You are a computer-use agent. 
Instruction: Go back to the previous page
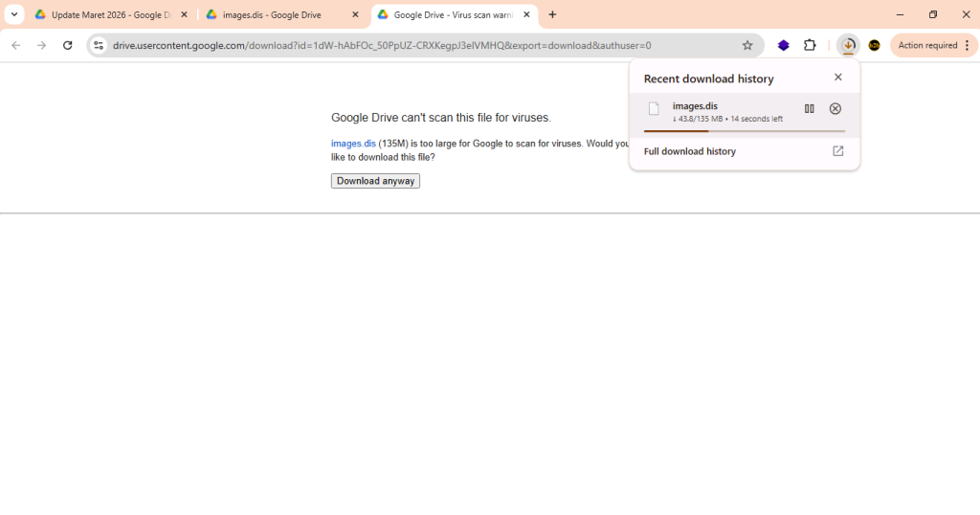pos(16,45)
